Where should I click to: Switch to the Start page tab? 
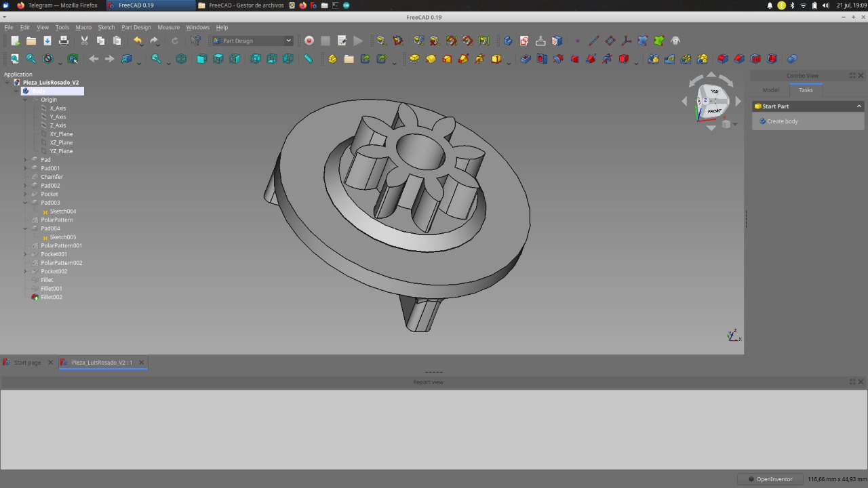[x=27, y=363]
